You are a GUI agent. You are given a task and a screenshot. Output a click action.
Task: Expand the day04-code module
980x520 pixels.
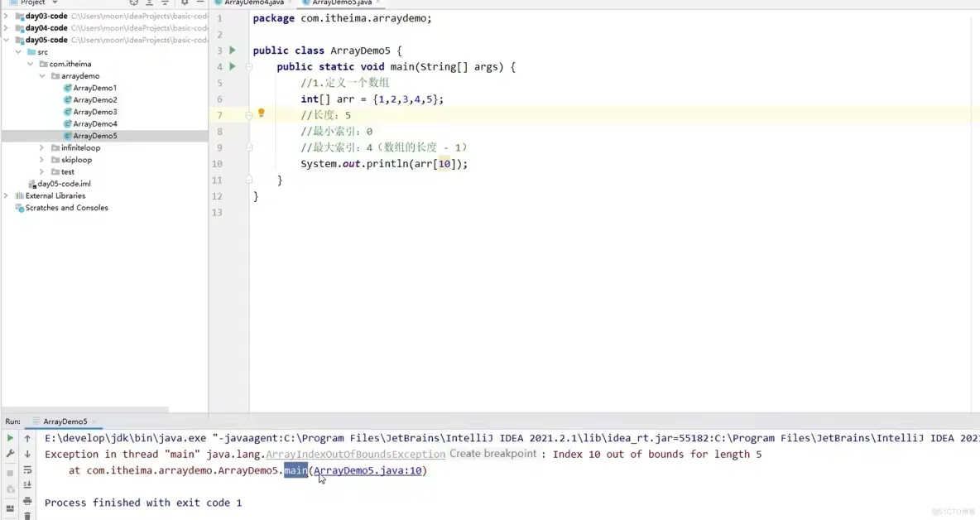pyautogui.click(x=7, y=28)
